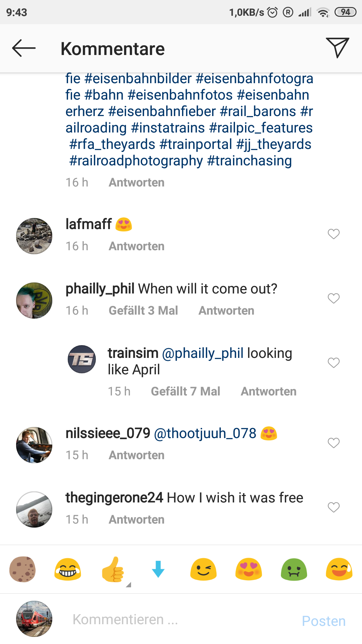Open trainsim's profile picture
This screenshot has width=362, height=644.
point(82,359)
